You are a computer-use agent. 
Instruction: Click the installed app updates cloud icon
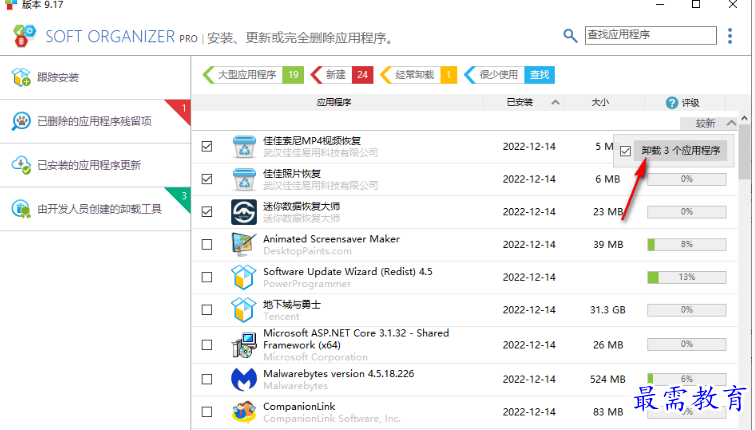21,165
